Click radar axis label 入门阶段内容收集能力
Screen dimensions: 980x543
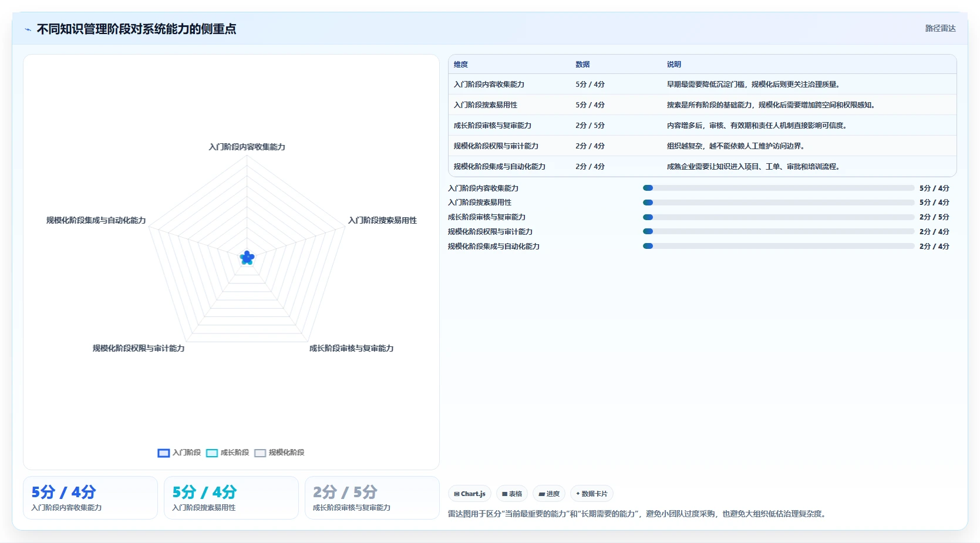[247, 147]
